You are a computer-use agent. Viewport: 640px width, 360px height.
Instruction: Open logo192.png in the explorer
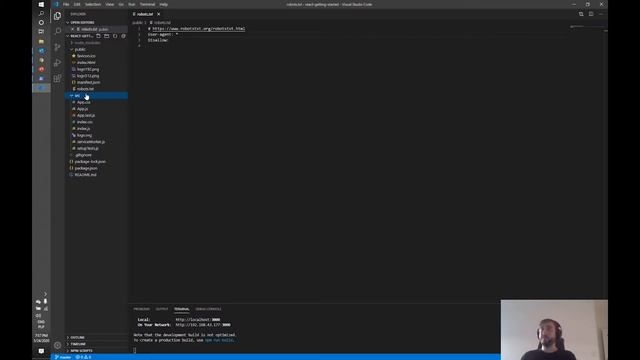88,69
